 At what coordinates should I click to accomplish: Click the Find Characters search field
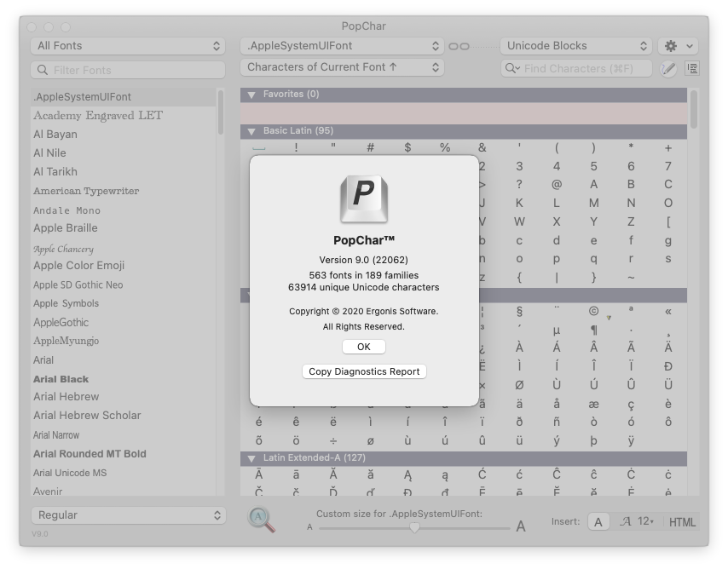[576, 69]
